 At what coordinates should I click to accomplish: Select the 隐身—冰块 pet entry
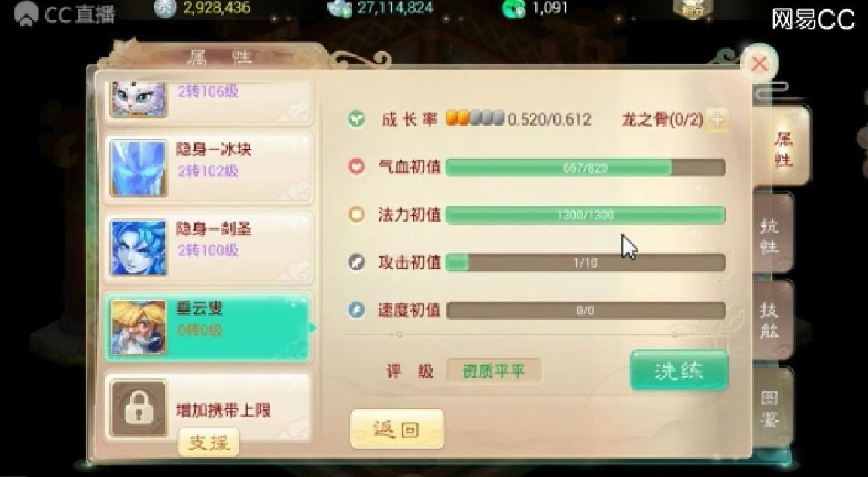[x=209, y=168]
